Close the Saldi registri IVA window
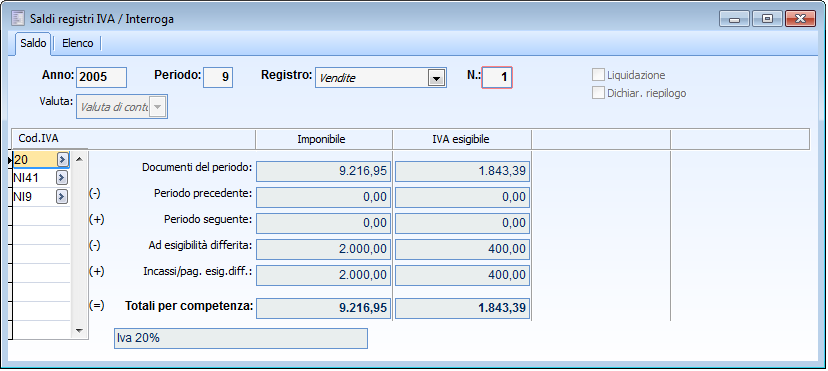The image size is (828, 371). pyautogui.click(x=801, y=19)
